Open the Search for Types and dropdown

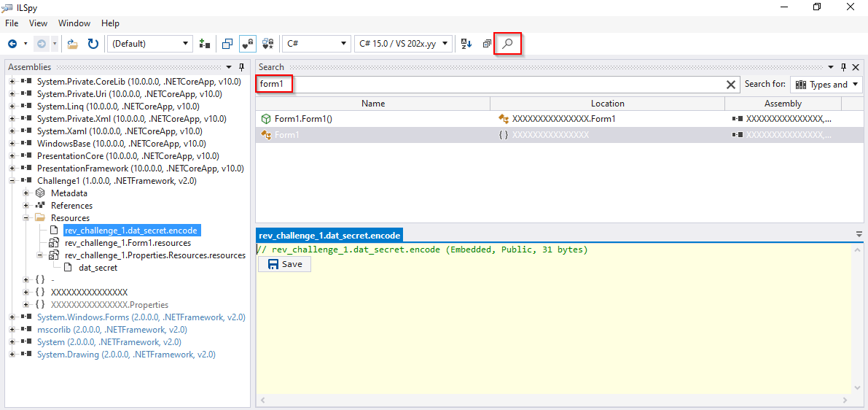pos(826,84)
